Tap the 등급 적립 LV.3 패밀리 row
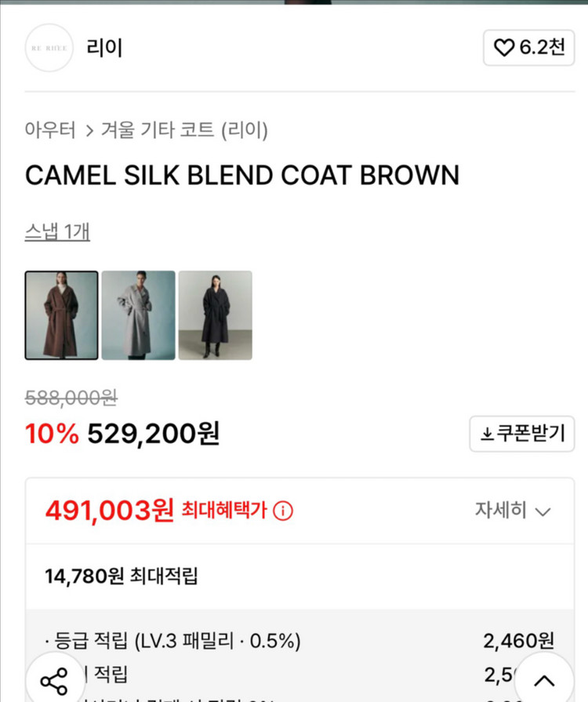 click(x=172, y=642)
